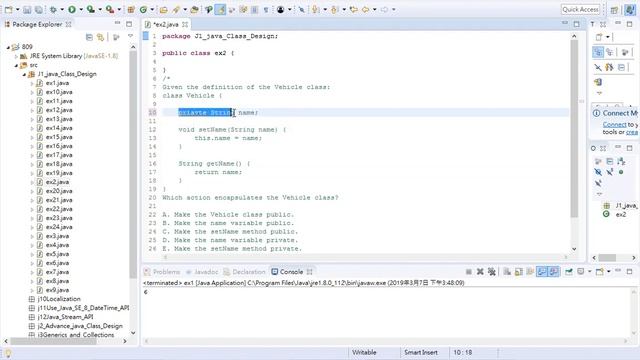Collapse All in Package Explorer

89,37
